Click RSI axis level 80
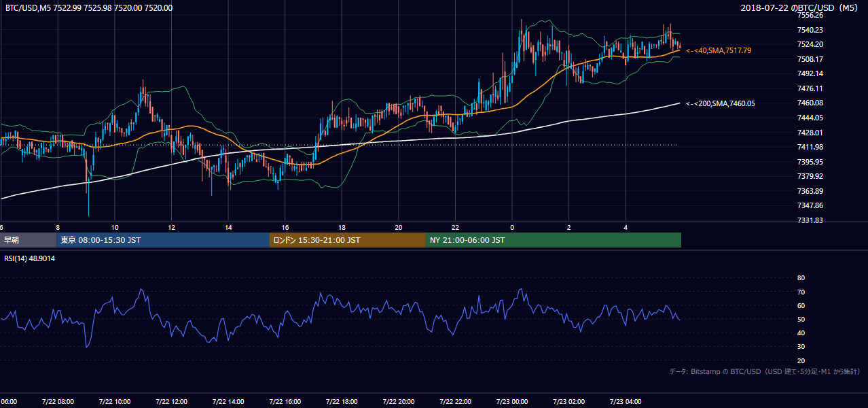 click(x=801, y=278)
